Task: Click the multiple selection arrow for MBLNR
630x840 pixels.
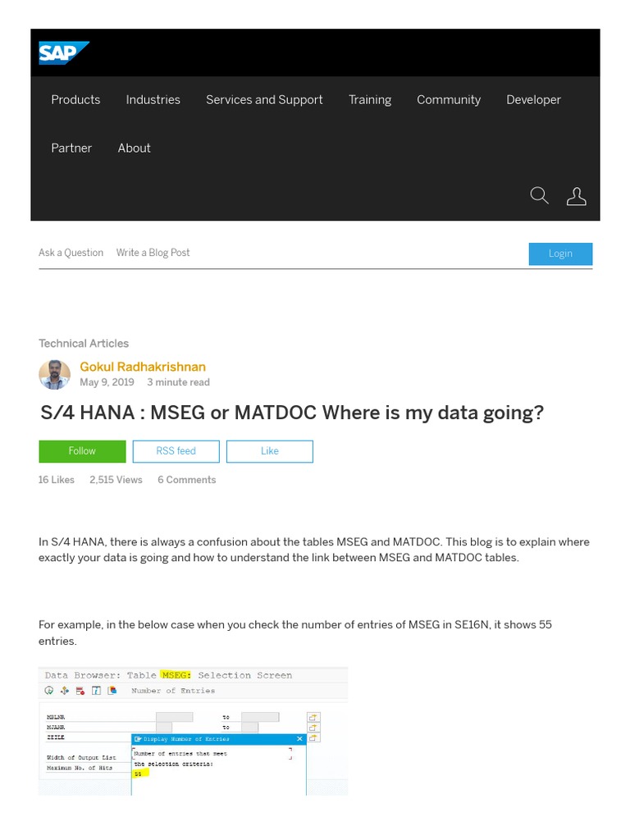Action: [313, 717]
